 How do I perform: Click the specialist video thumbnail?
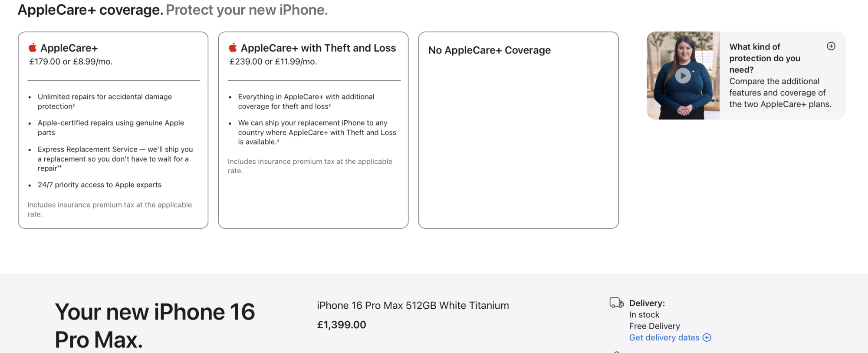point(683,76)
